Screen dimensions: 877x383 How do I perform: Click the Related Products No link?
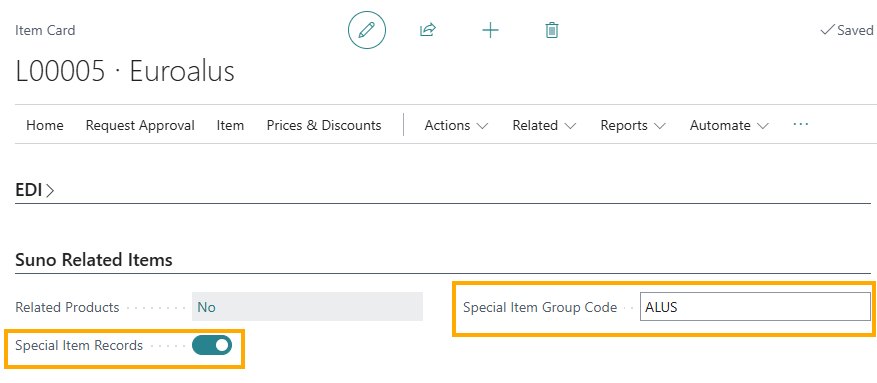(206, 307)
